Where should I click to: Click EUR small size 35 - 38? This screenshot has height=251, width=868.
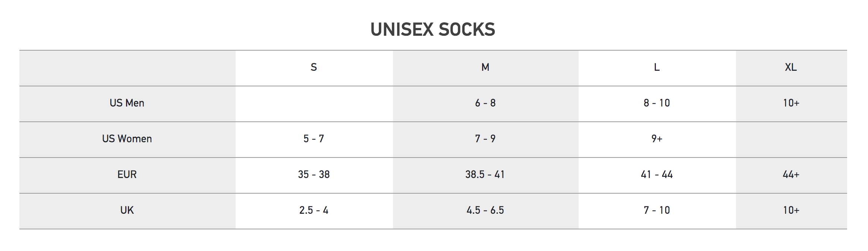click(x=314, y=175)
